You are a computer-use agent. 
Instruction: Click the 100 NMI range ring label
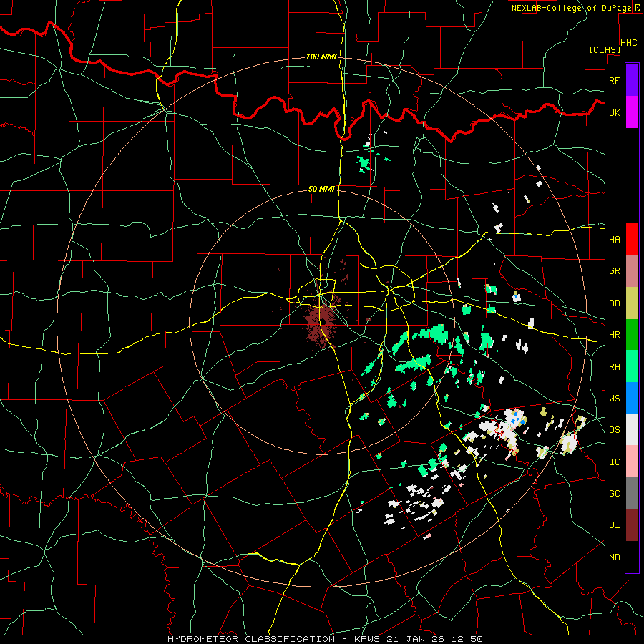point(321,57)
